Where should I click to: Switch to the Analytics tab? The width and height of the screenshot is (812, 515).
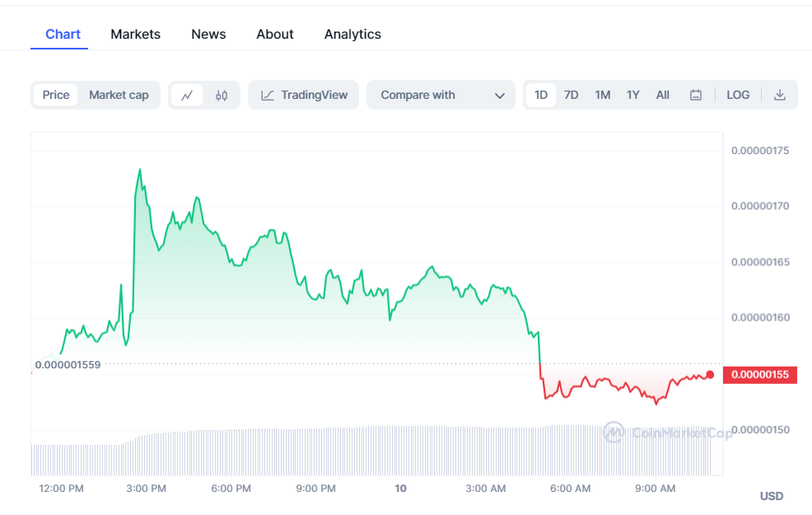(x=352, y=35)
